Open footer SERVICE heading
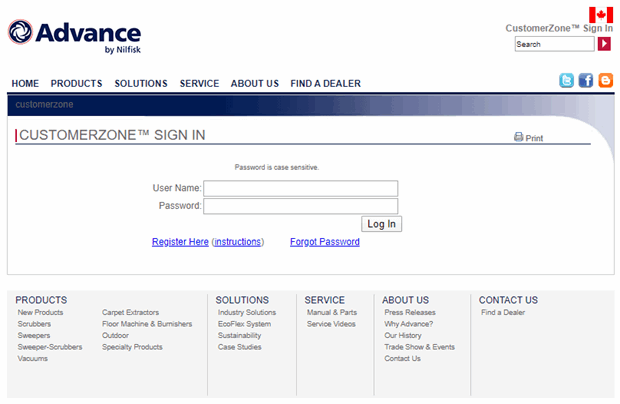Viewport: 620px width, 404px height. tap(325, 300)
